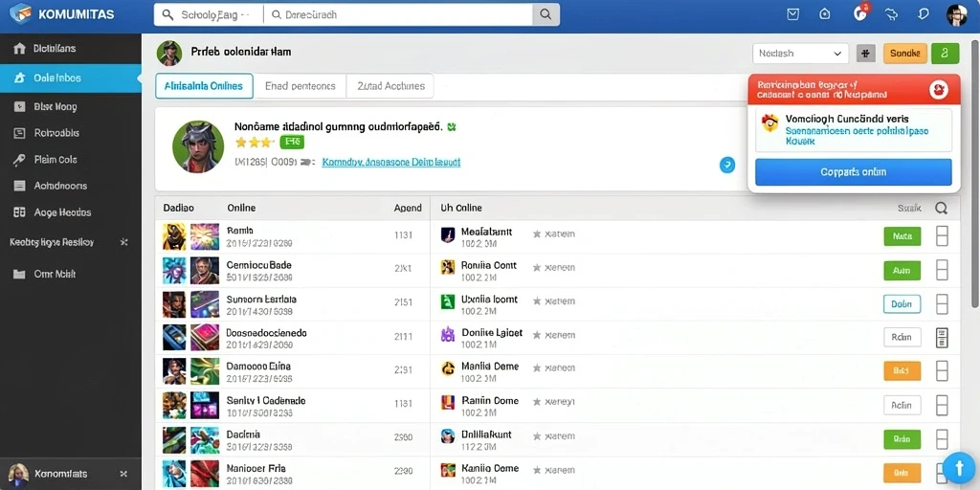Toggle the checkbox in Mealafamit row

click(x=942, y=236)
